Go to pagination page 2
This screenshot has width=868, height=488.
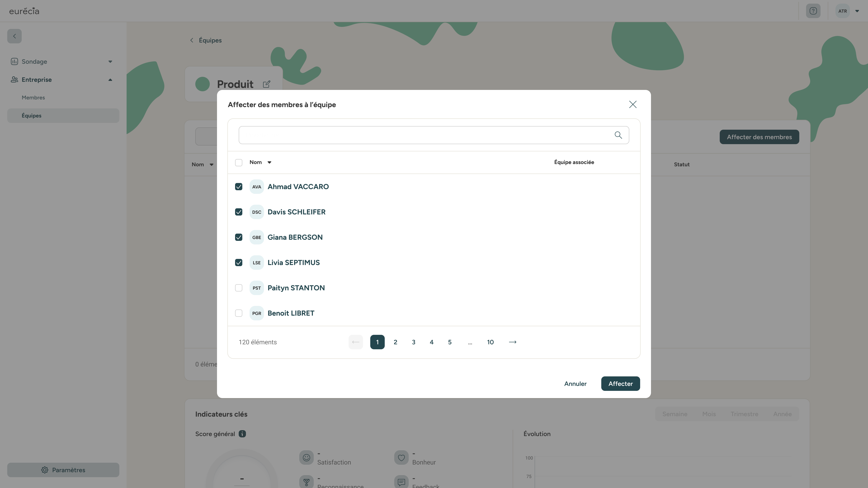[x=395, y=342]
